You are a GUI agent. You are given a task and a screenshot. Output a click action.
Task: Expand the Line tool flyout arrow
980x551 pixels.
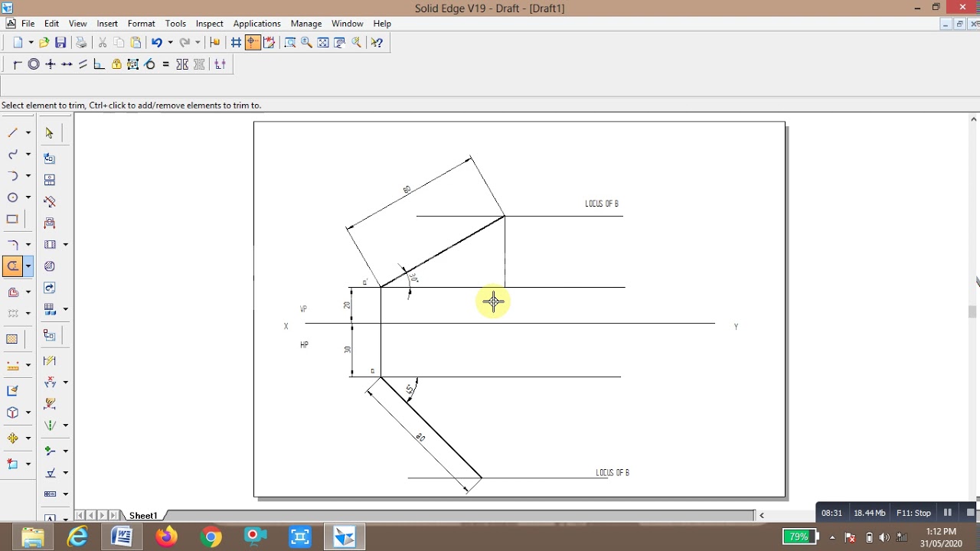[x=28, y=133]
